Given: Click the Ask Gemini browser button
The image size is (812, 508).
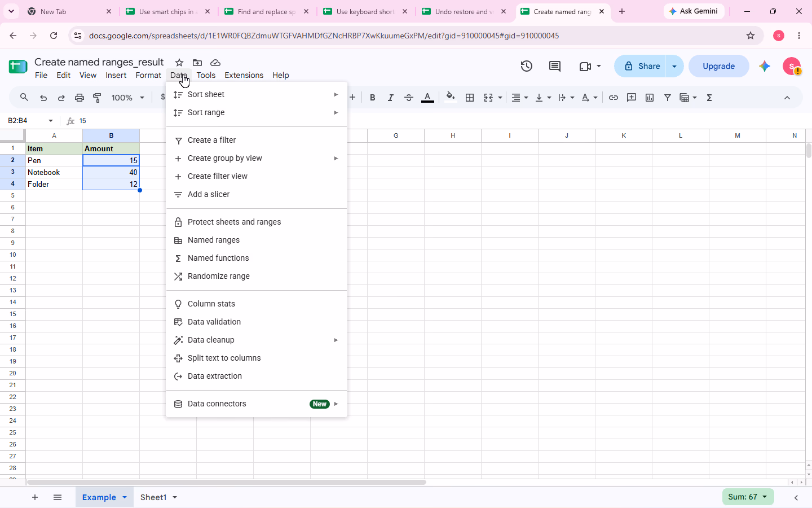Looking at the screenshot, I should pyautogui.click(x=694, y=11).
